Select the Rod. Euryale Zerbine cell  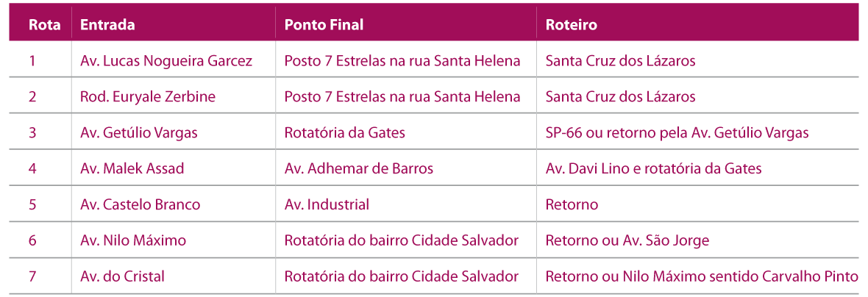pos(148,96)
